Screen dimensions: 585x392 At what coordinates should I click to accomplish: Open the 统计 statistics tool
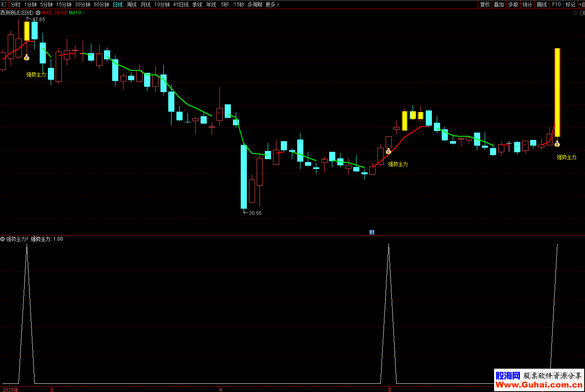(x=528, y=5)
